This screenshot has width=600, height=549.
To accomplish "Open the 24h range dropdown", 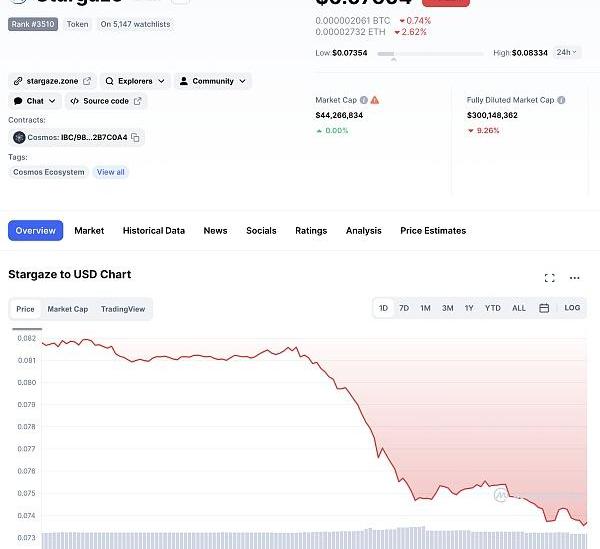I will pos(567,52).
